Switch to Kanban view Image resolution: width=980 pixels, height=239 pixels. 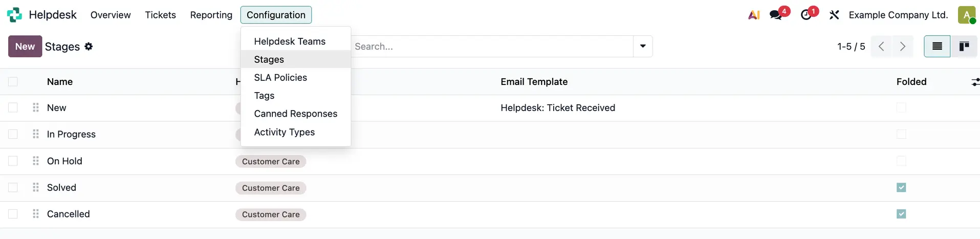coord(964,47)
